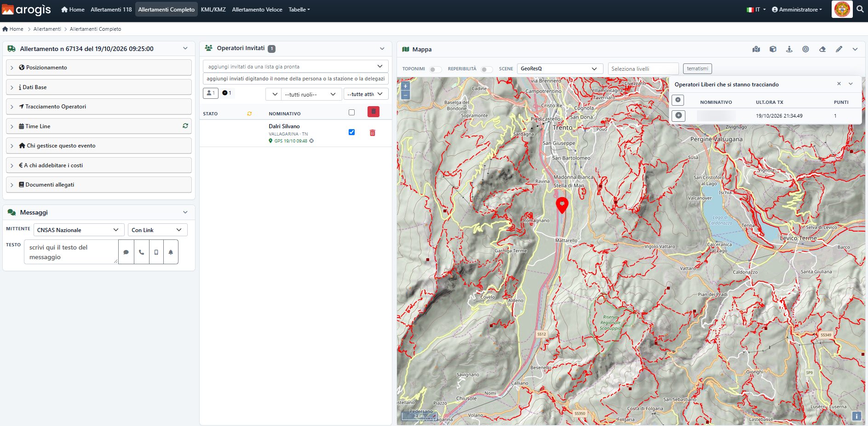Screen dimensions: 868x426
Task: Click the red location pin on the map
Action: point(562,205)
